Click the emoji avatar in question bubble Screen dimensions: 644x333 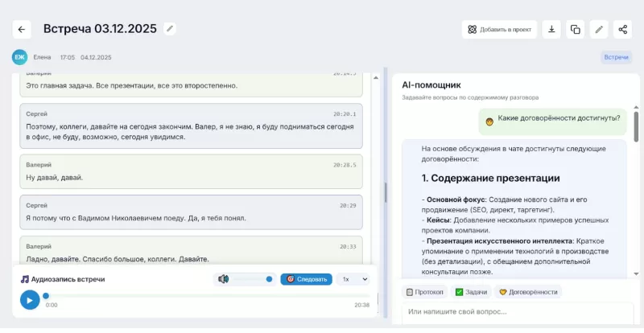tap(489, 122)
